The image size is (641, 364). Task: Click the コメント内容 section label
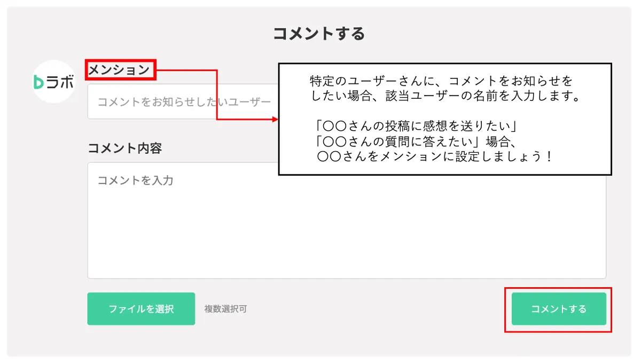click(x=124, y=148)
